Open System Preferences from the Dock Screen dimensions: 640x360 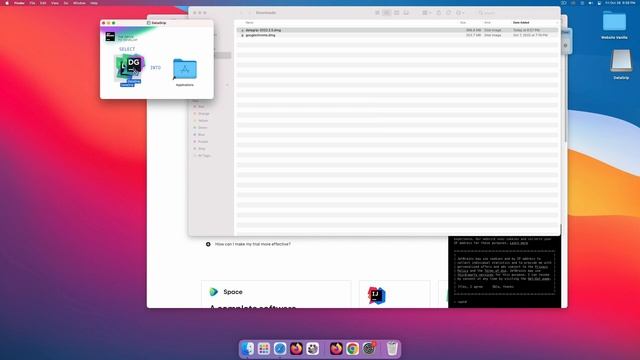point(369,349)
